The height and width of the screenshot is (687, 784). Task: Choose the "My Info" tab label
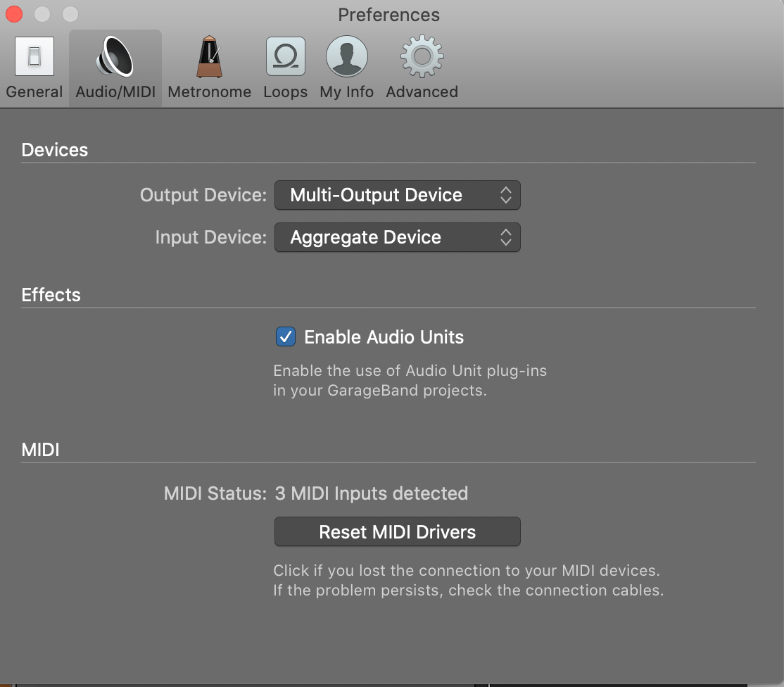click(346, 92)
